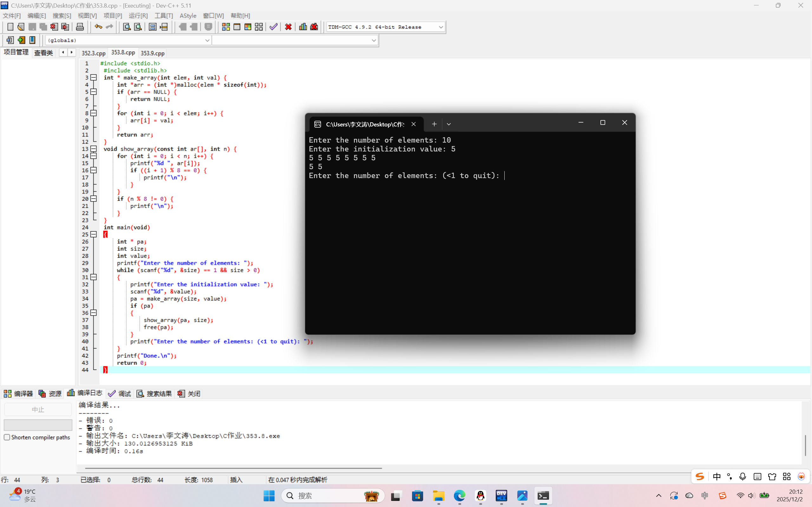Open the TDM-GCC compiler selection dropdown
The width and height of the screenshot is (812, 507).
[441, 27]
